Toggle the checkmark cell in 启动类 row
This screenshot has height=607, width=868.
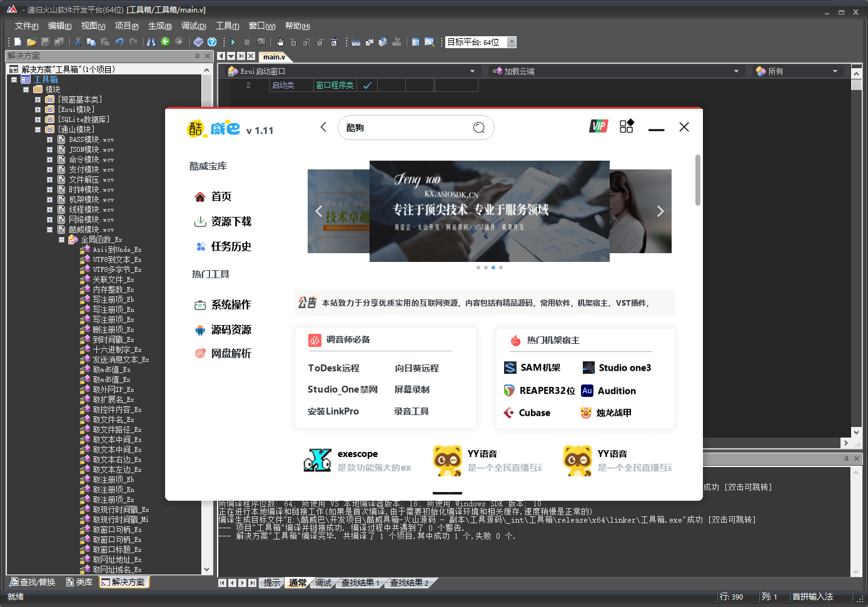367,85
